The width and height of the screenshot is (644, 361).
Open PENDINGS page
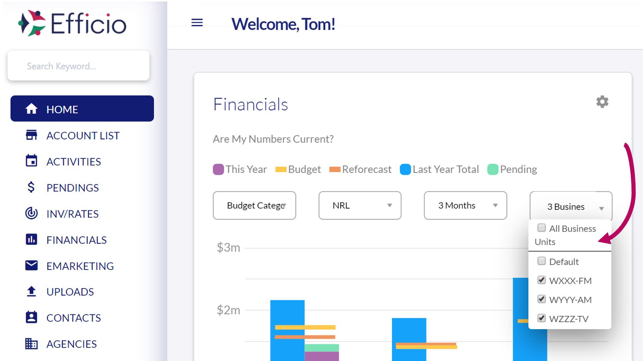coord(72,188)
